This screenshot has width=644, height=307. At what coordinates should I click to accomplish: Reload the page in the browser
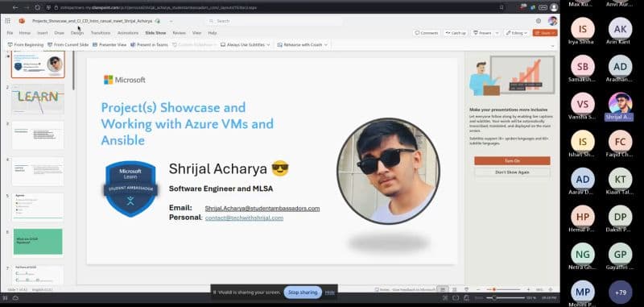(x=37, y=7)
